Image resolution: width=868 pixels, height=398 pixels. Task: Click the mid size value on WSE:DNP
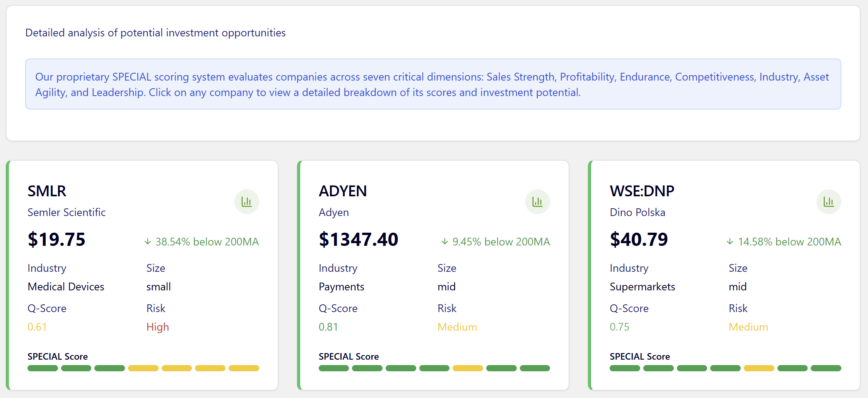point(738,286)
